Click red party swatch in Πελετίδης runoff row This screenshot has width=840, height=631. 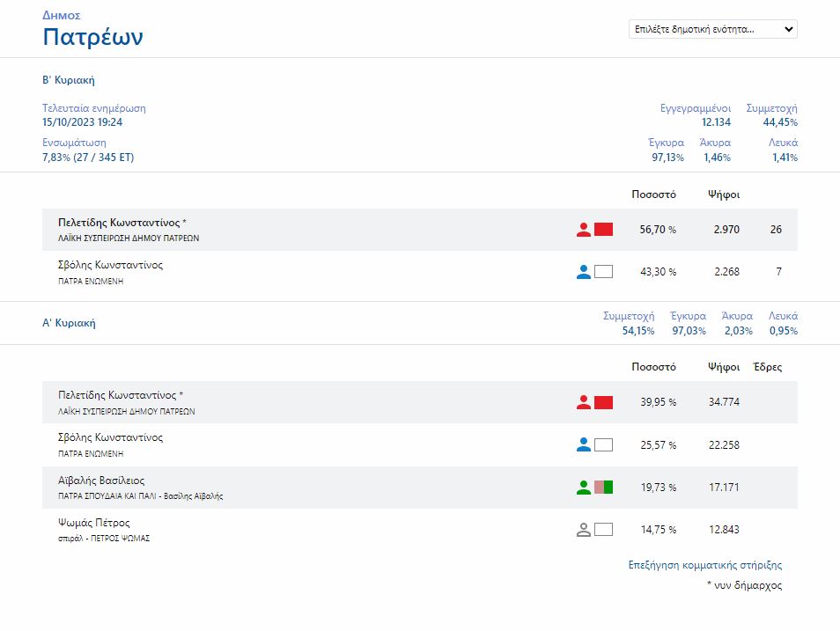point(603,230)
